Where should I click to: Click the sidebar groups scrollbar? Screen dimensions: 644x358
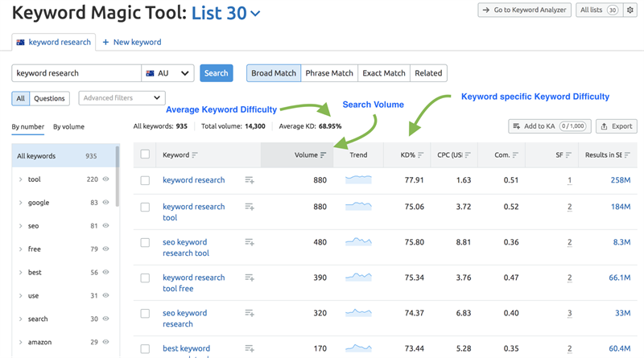tap(118, 176)
